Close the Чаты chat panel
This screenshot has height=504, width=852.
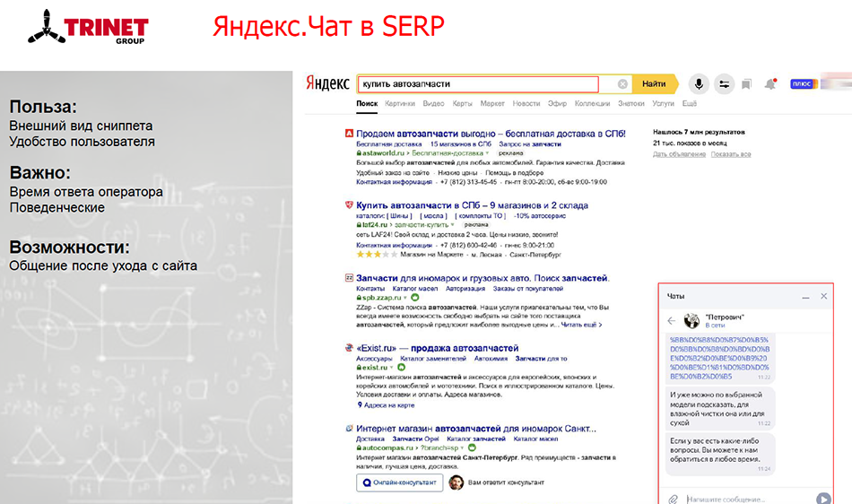click(x=823, y=296)
